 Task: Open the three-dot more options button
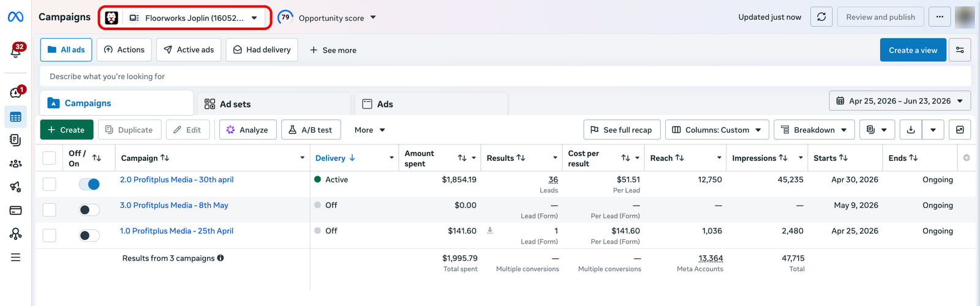click(x=940, y=17)
